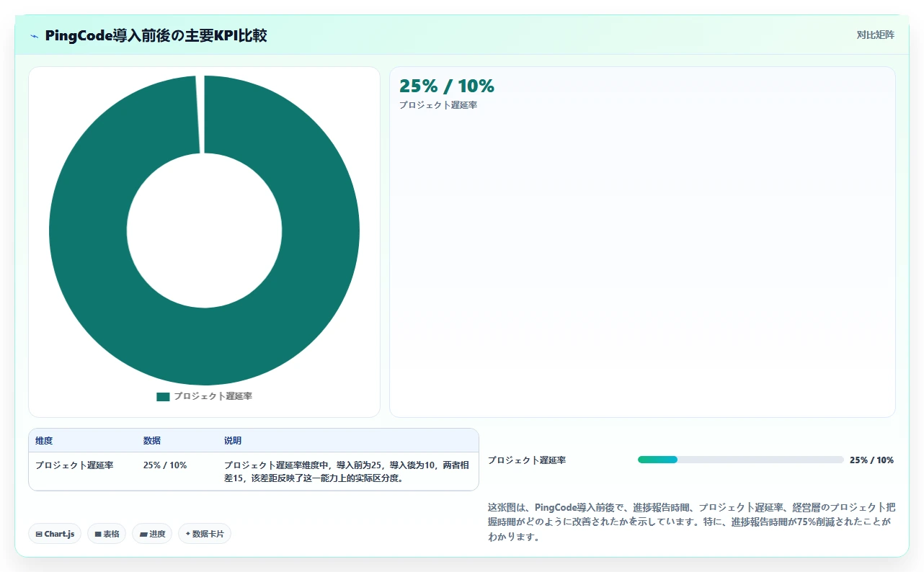Click the 维度 column header

44,440
